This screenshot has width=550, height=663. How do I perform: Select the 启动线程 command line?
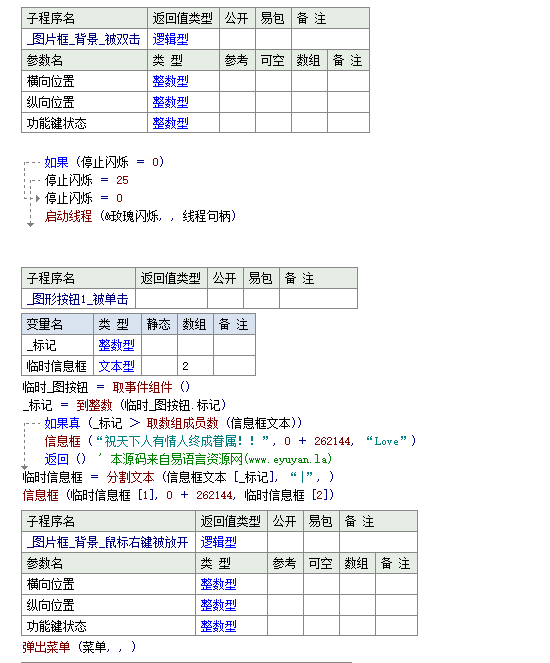coord(140,216)
